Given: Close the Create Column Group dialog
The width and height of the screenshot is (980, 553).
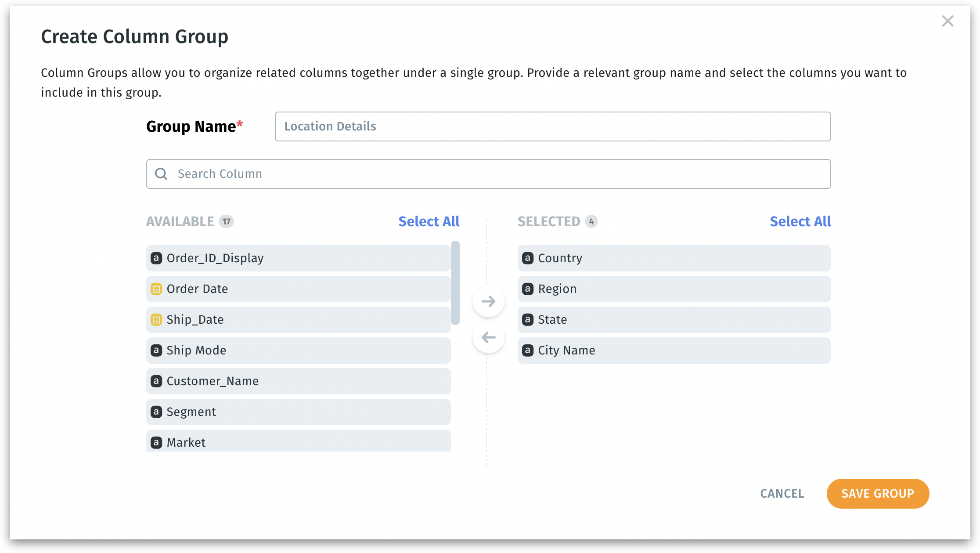Looking at the screenshot, I should coord(948,21).
